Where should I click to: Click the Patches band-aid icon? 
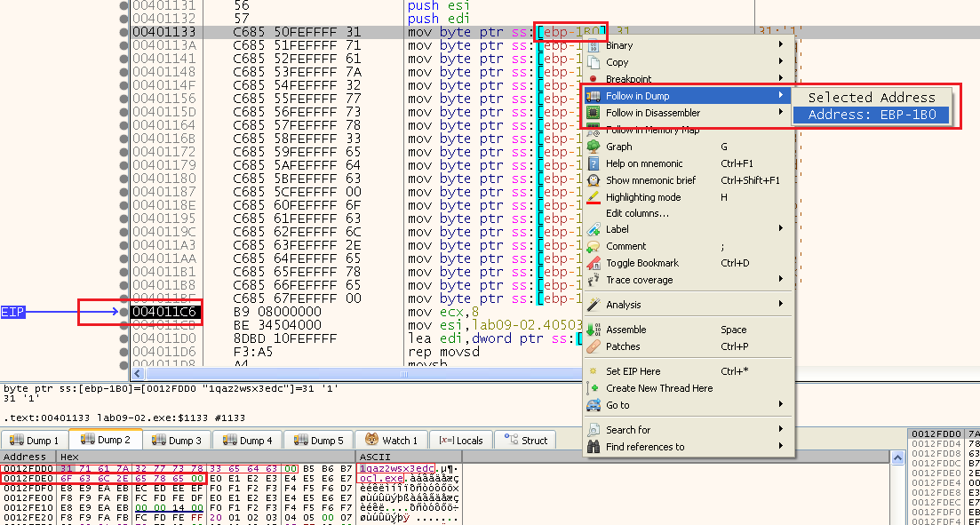[594, 346]
